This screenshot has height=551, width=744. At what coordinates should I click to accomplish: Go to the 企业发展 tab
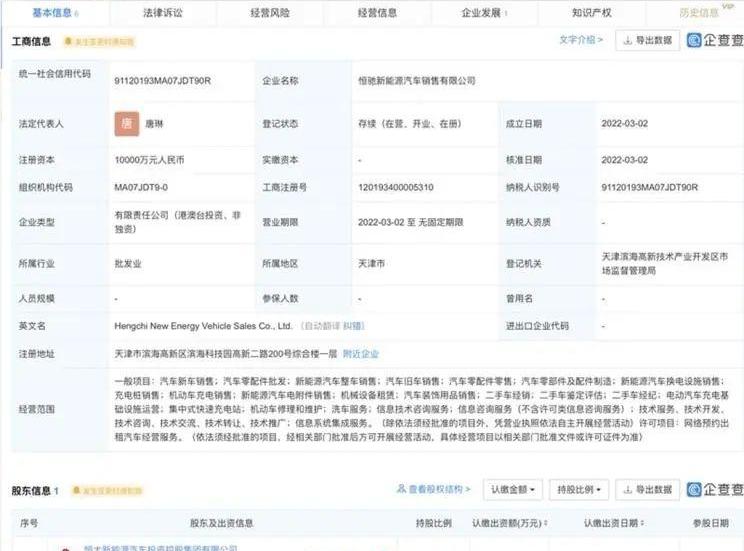tap(484, 13)
